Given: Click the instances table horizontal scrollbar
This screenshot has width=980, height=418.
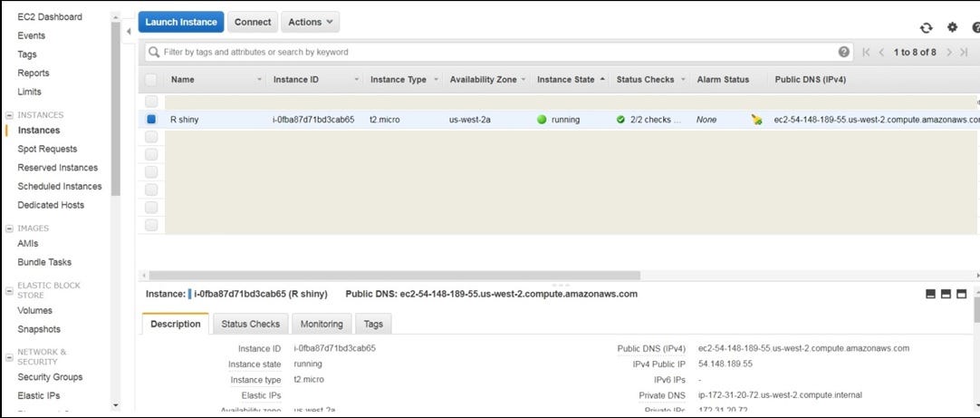Looking at the screenshot, I should tap(394, 276).
